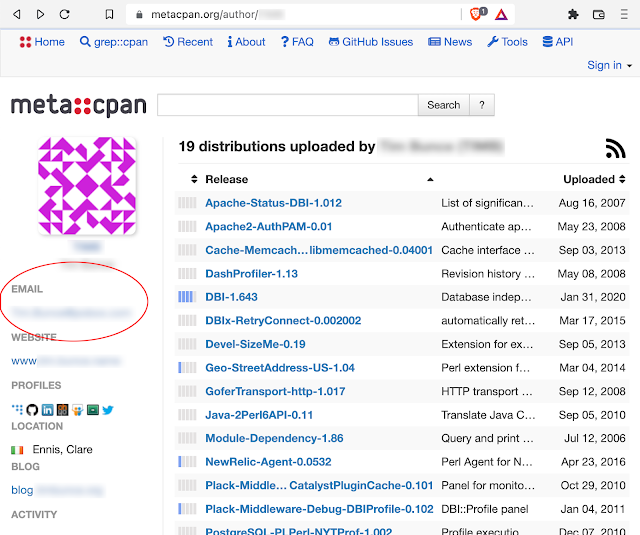Sort by the Release column header

227,179
